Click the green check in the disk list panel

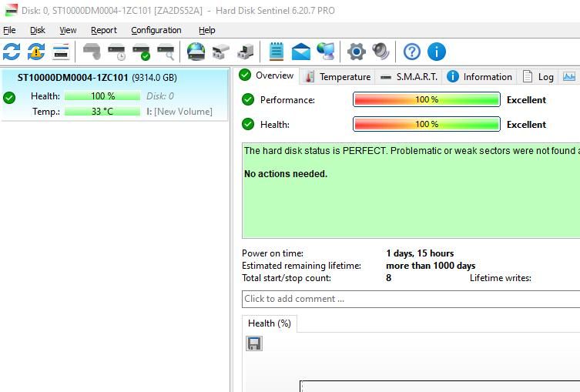pyautogui.click(x=9, y=98)
